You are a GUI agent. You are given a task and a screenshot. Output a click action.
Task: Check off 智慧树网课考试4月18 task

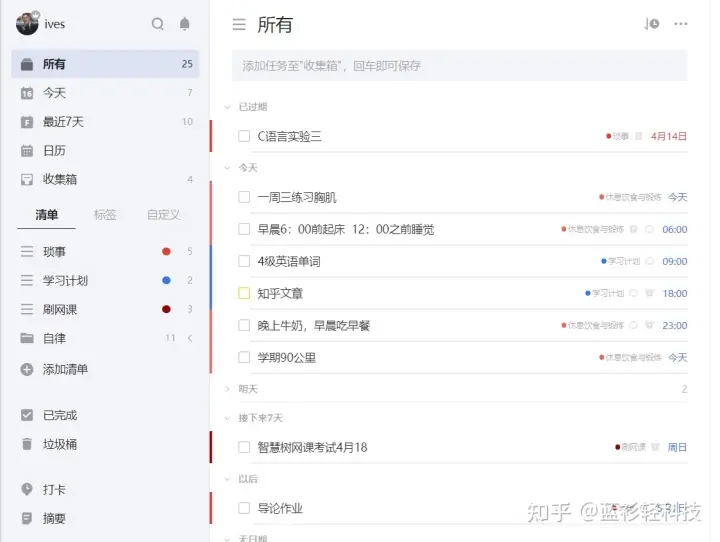click(x=244, y=447)
